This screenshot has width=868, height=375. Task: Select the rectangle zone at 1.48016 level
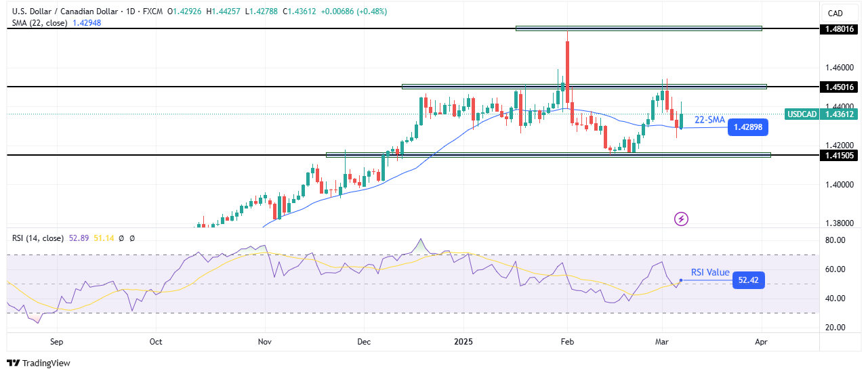(638, 28)
